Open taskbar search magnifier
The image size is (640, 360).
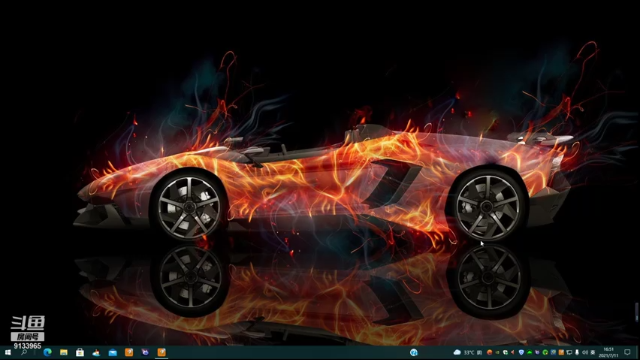tap(24, 352)
